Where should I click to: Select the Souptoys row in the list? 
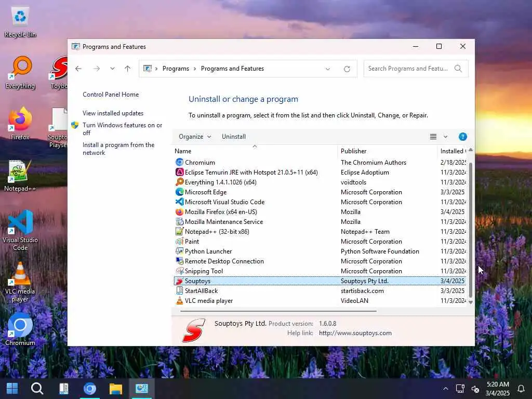pyautogui.click(x=320, y=281)
